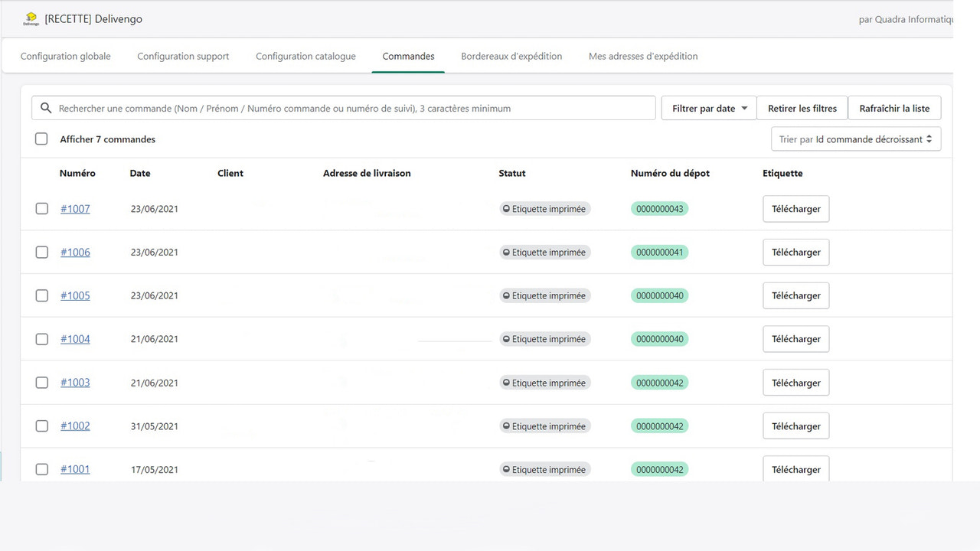Check the box for order #1004

coord(42,339)
